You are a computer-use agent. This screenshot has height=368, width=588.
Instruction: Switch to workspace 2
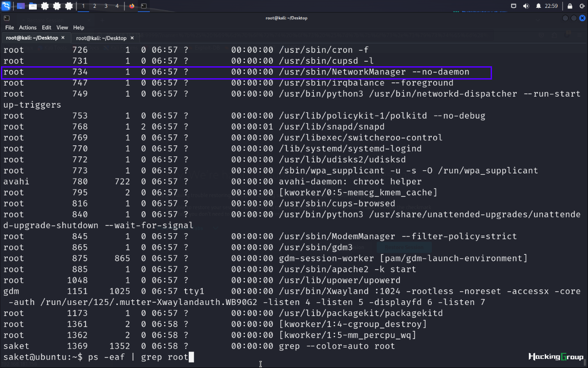tap(95, 6)
